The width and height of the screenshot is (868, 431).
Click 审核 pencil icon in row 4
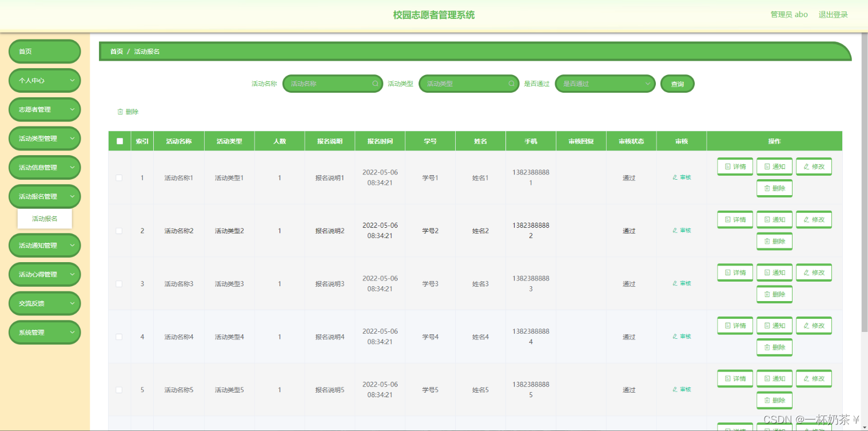(x=675, y=337)
